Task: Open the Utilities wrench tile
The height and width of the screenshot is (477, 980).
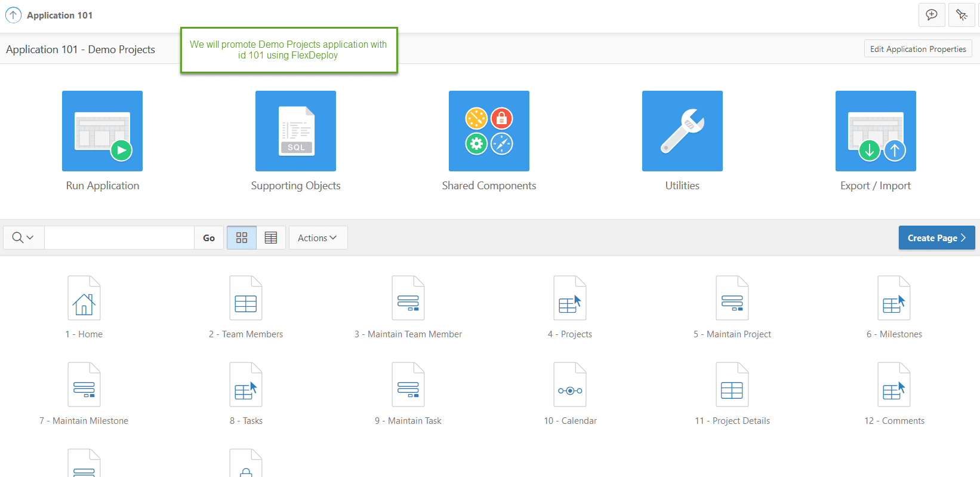Action: coord(682,131)
